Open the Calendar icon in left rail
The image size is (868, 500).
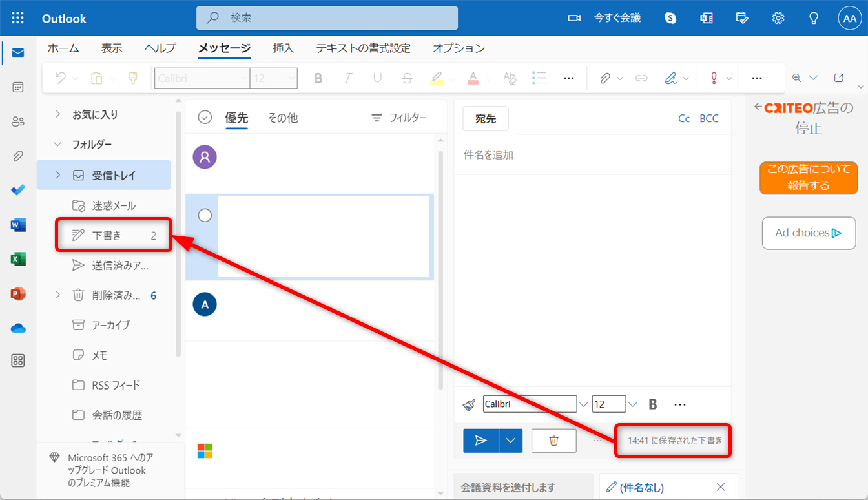18,87
